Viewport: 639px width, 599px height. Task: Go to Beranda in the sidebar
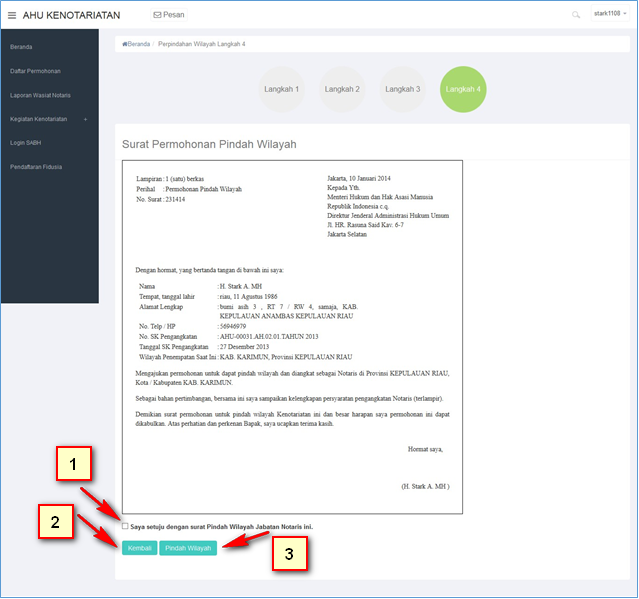click(21, 47)
